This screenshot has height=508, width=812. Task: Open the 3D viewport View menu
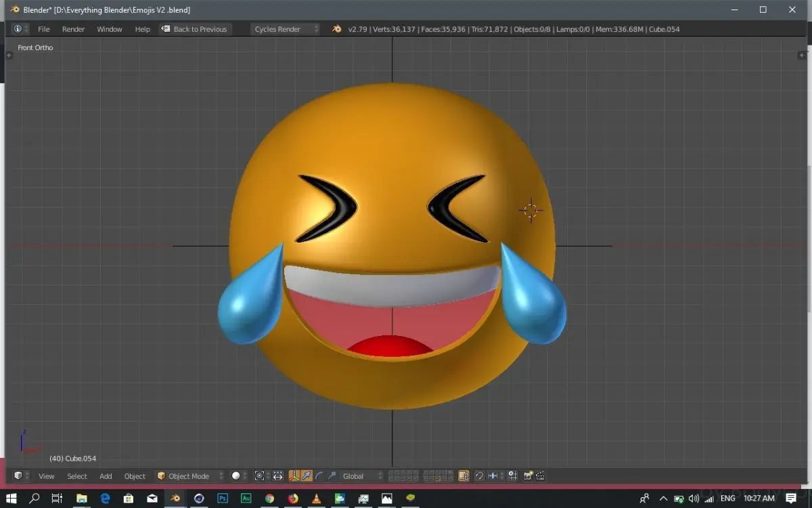pyautogui.click(x=46, y=476)
